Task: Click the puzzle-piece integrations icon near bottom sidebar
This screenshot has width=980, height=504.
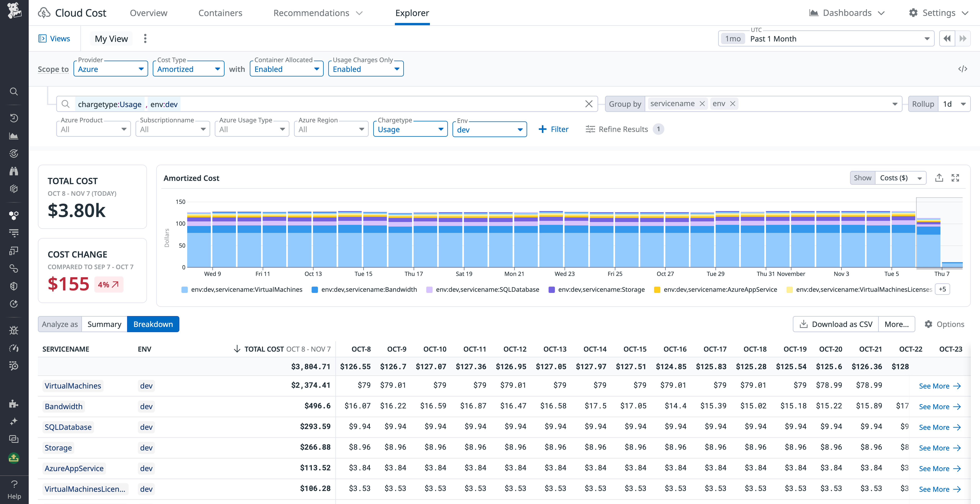Action: click(x=14, y=403)
